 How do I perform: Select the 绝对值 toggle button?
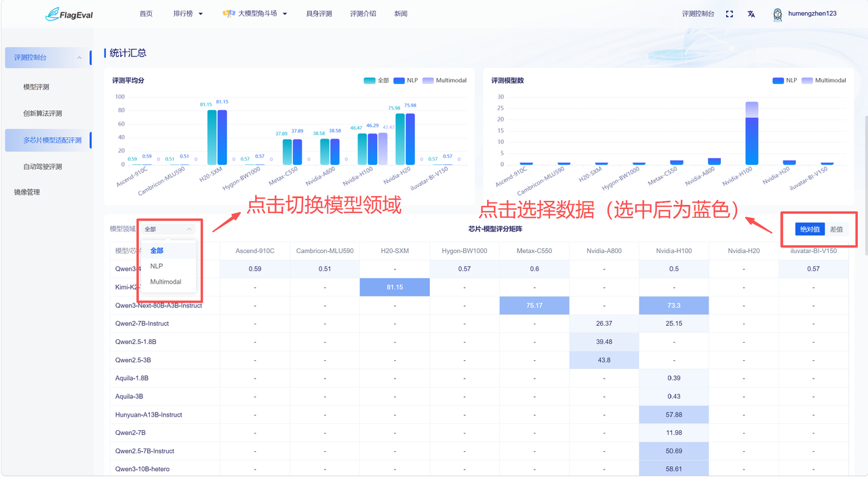810,229
